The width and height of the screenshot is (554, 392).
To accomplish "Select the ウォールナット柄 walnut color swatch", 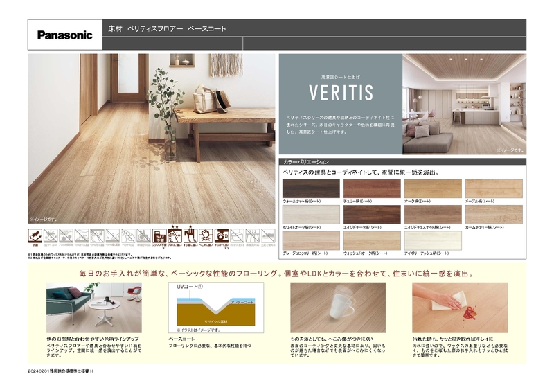I will [x=311, y=188].
